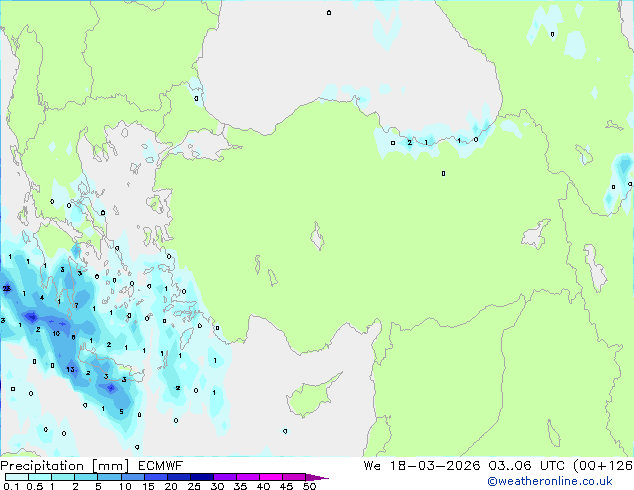The width and height of the screenshot is (634, 490).
Task: Click the 20–25 mm legend swatch
Action: click(179, 477)
